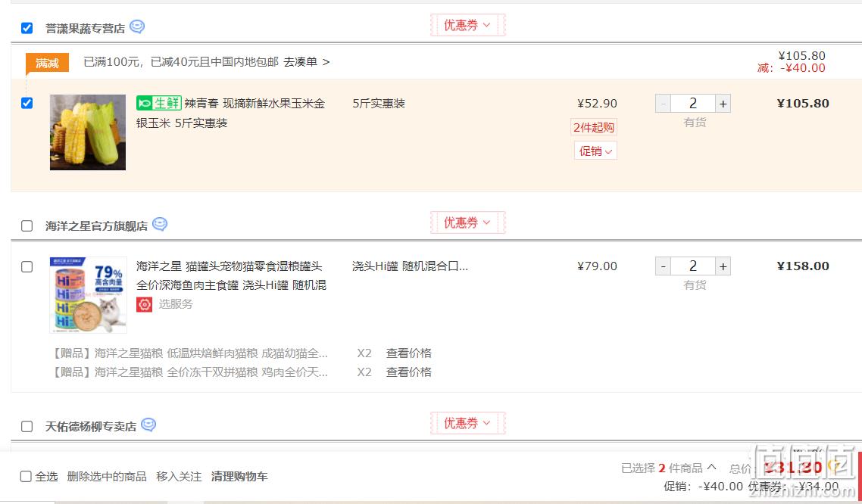The width and height of the screenshot is (862, 504).
Task: Uncheck the corn product checkbox
Action: pyautogui.click(x=27, y=103)
